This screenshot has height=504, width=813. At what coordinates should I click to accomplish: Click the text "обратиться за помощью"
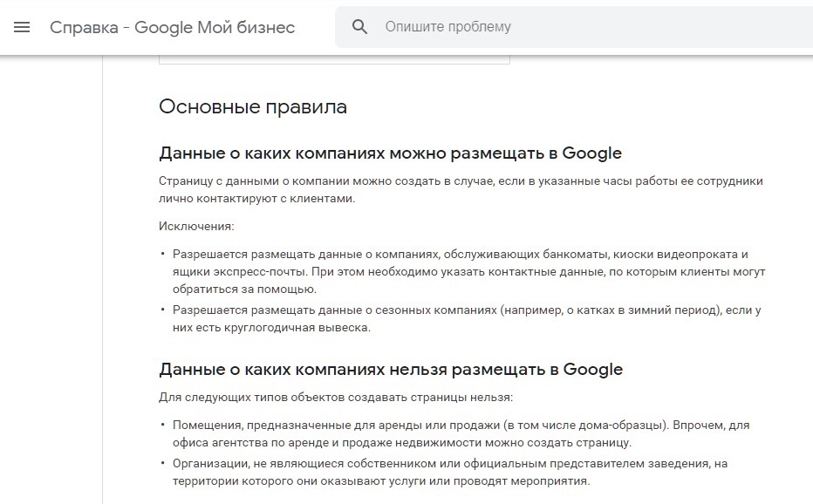(244, 289)
